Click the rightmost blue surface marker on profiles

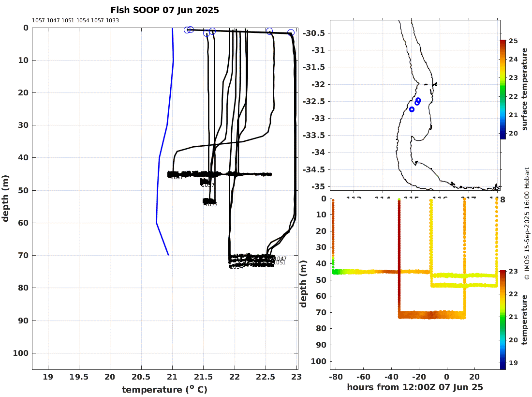click(291, 32)
